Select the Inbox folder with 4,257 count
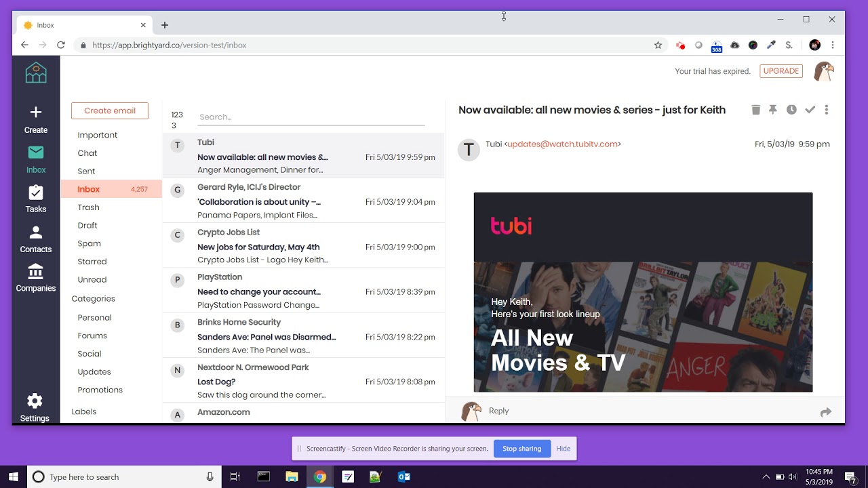This screenshot has width=868, height=488. point(111,189)
